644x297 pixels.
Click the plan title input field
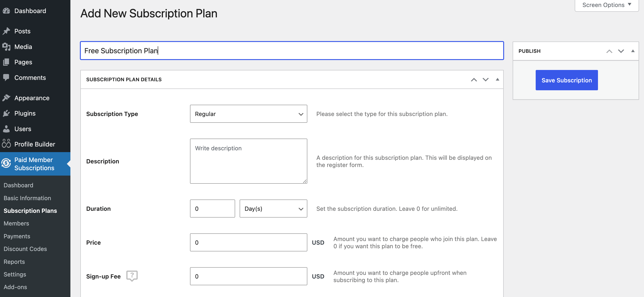click(x=292, y=51)
